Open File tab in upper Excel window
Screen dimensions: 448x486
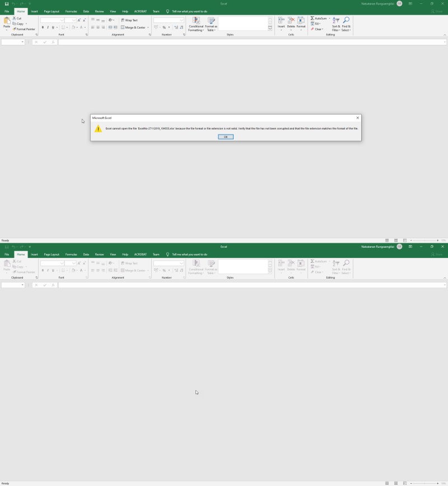7,11
